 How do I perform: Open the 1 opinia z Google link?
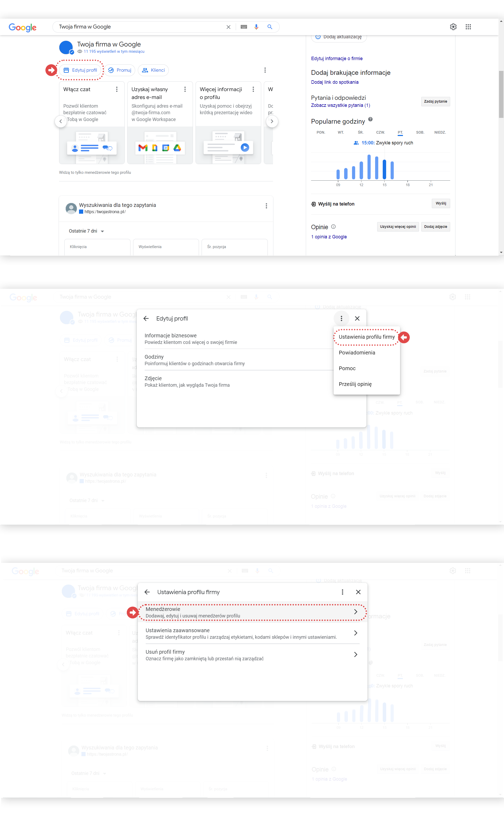[329, 237]
